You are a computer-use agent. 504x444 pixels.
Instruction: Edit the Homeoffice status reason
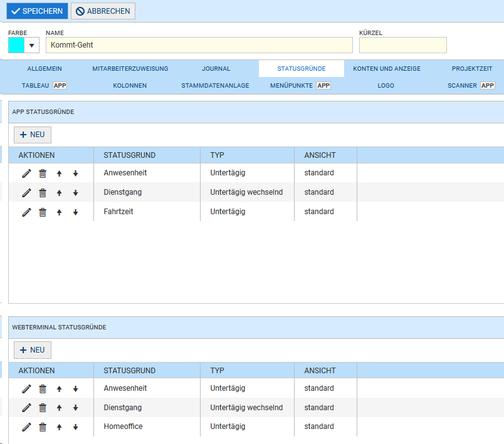[x=26, y=426]
